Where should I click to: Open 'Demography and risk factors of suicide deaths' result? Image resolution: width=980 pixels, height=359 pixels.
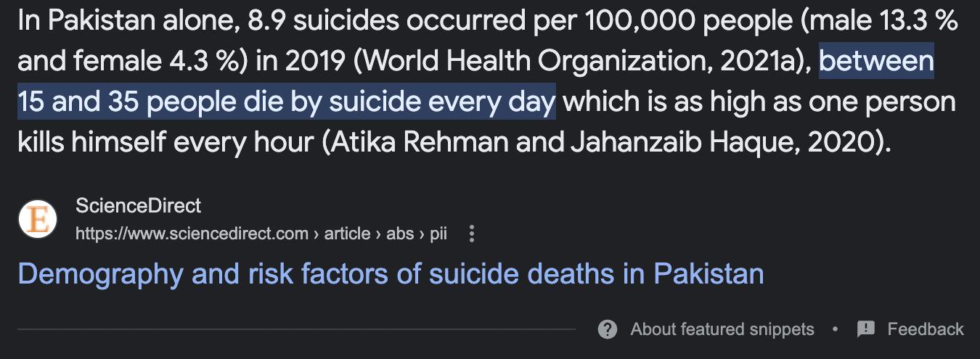point(391,274)
